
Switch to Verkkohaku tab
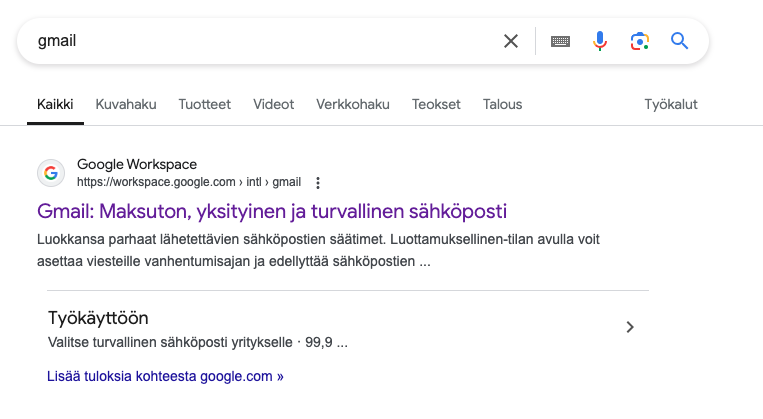(x=353, y=104)
